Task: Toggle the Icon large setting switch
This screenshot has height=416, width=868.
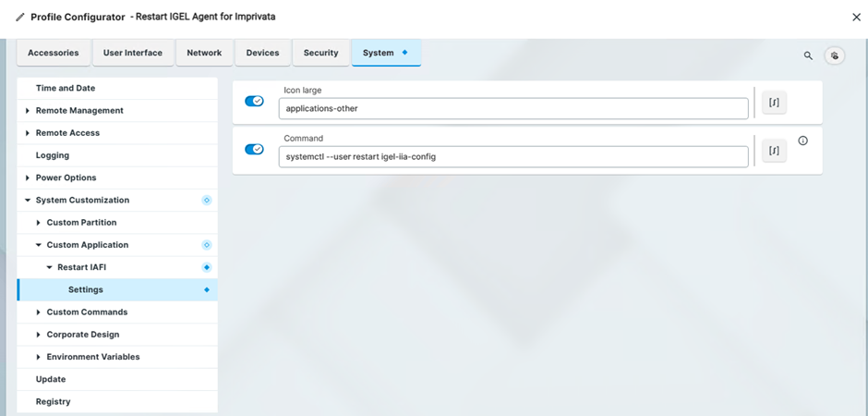Action: click(254, 102)
